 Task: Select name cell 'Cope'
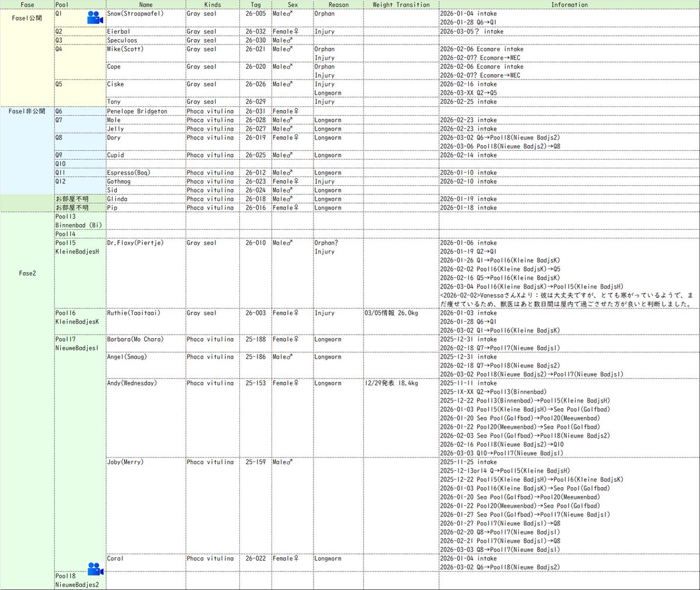pos(146,71)
